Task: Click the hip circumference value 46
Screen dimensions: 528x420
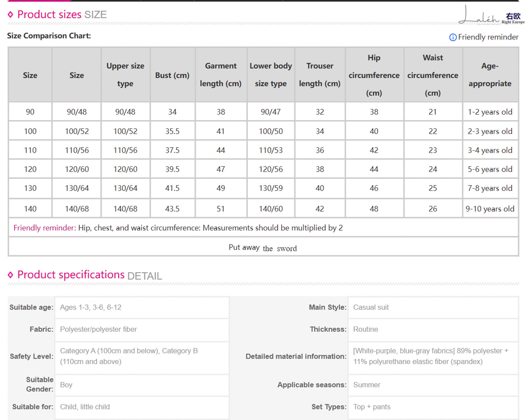Action: point(374,188)
